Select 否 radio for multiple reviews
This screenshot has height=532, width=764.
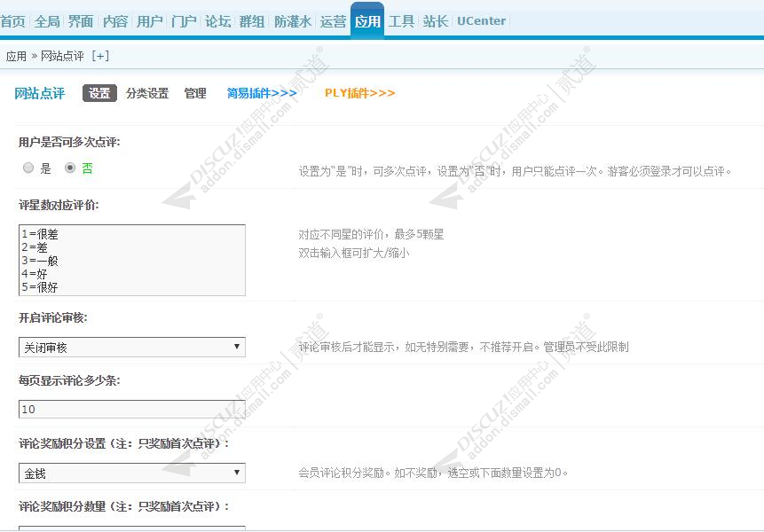[70, 168]
